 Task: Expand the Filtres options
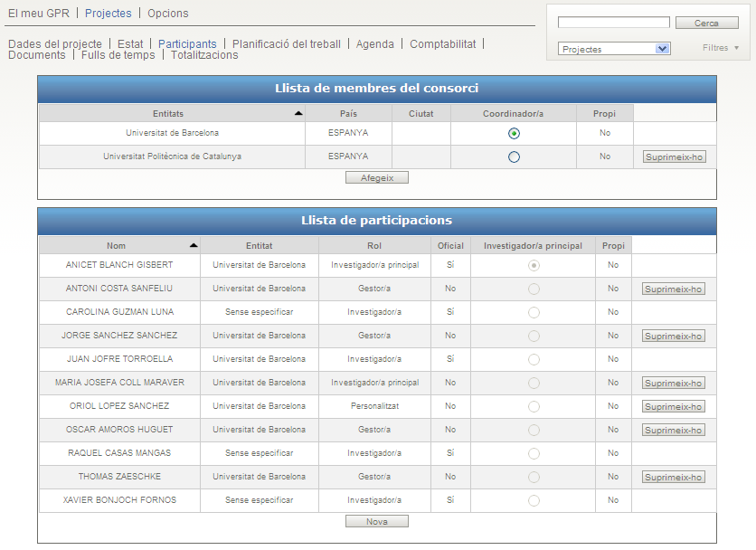[x=721, y=48]
